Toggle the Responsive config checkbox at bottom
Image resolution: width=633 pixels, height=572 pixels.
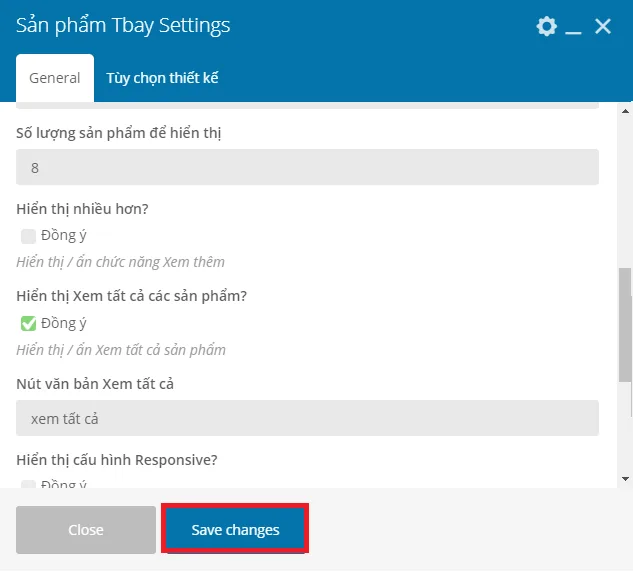point(28,484)
